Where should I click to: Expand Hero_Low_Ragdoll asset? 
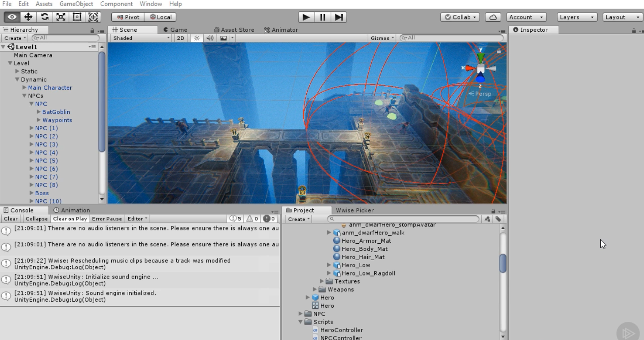(329, 273)
